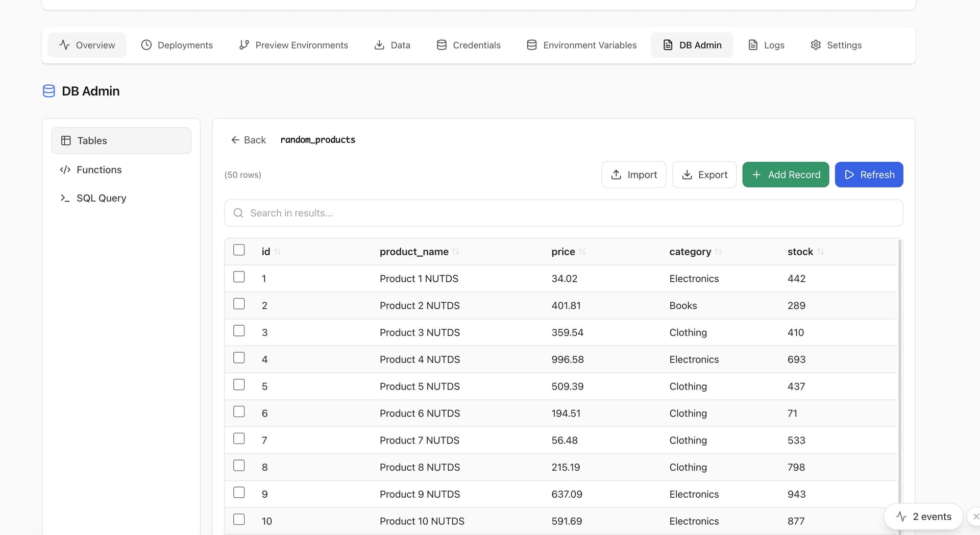Click the Add Record button
The image size is (980, 535).
[786, 174]
